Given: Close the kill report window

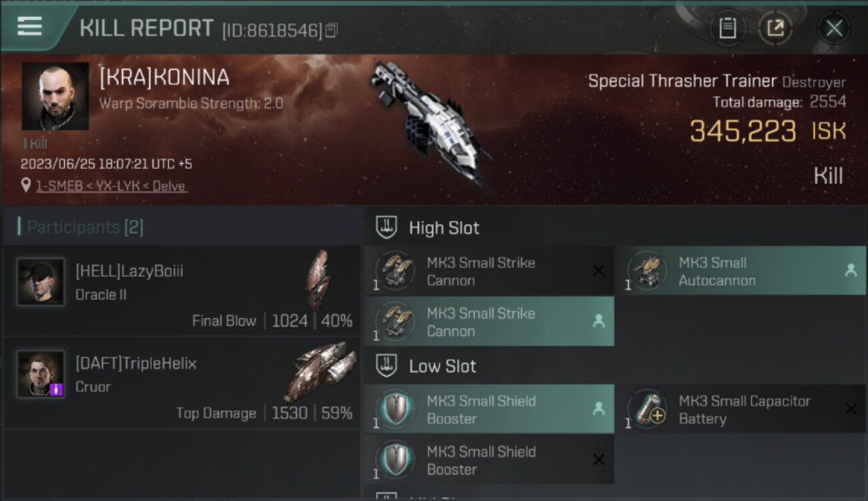Looking at the screenshot, I should click(x=834, y=28).
